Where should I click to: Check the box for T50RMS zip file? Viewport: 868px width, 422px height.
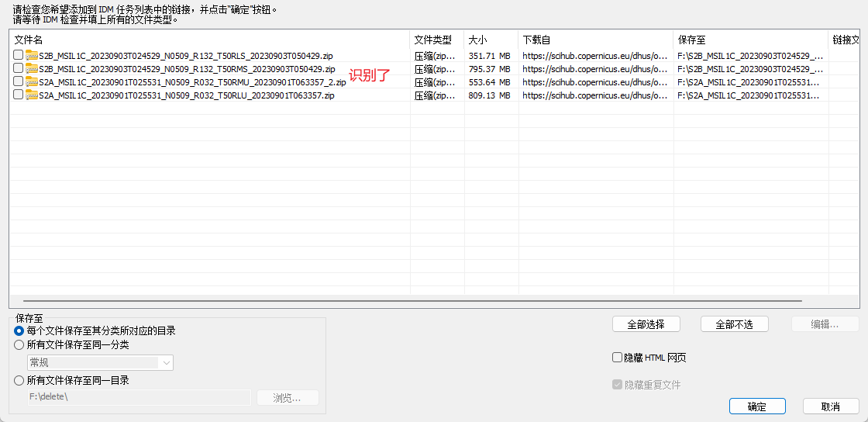pyautogui.click(x=19, y=68)
